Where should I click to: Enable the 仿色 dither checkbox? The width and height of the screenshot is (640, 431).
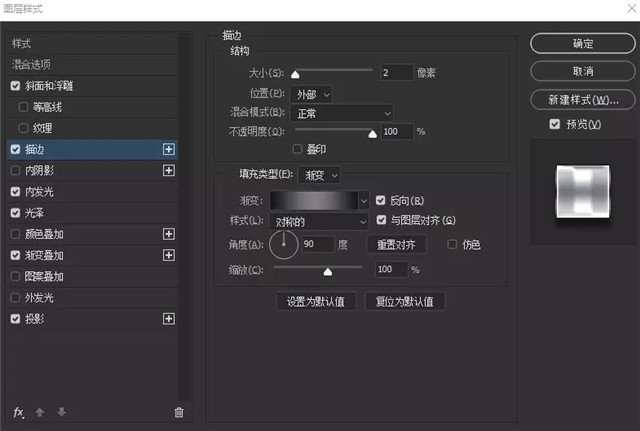coord(452,244)
